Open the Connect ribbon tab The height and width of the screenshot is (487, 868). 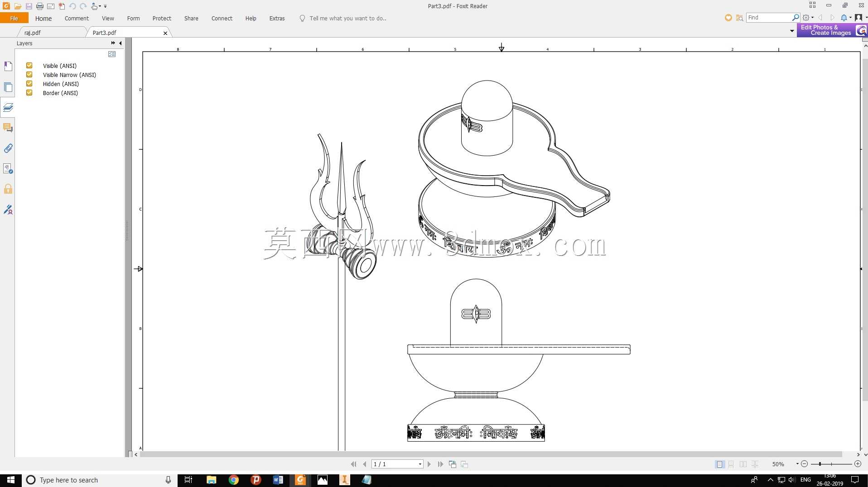pyautogui.click(x=222, y=19)
